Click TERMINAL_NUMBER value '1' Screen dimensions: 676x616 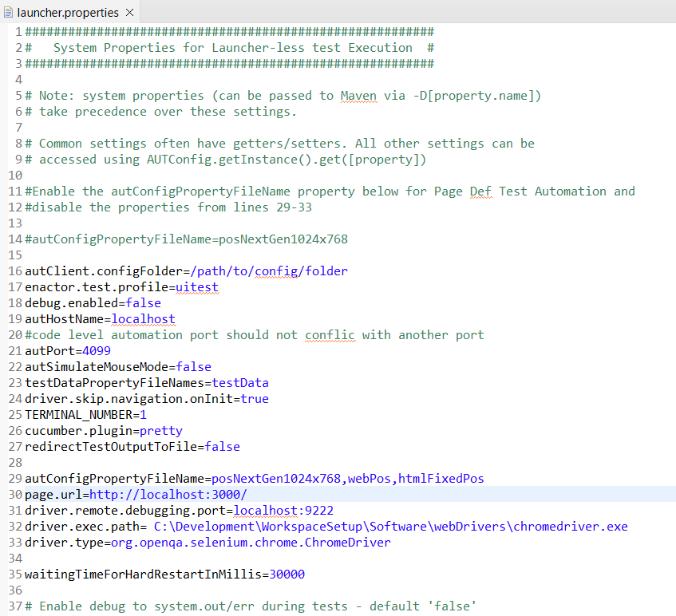pos(143,415)
